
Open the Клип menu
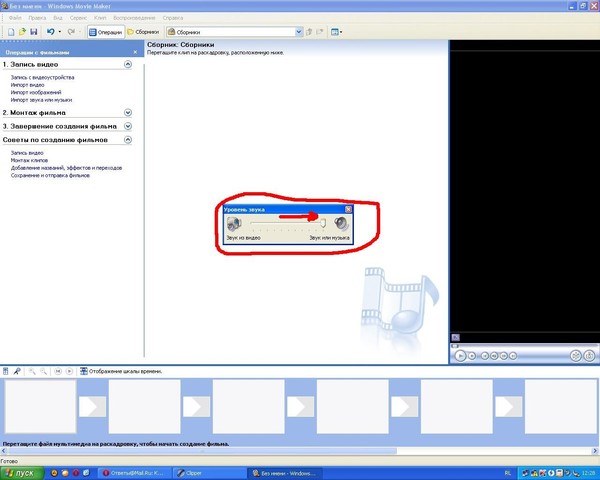point(100,18)
